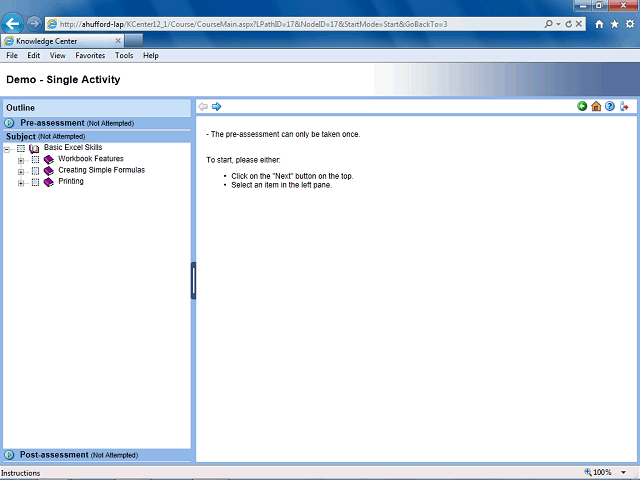640x480 pixels.
Task: Click the orange course Home house icon
Action: click(x=596, y=107)
